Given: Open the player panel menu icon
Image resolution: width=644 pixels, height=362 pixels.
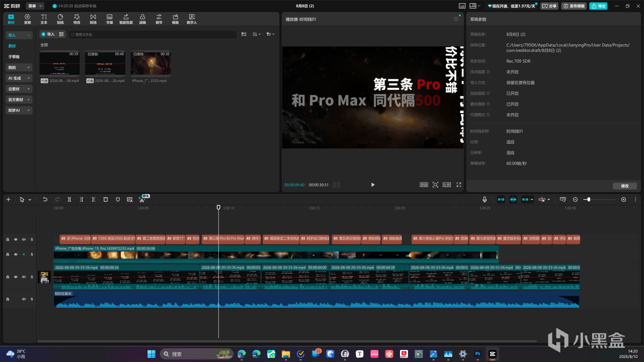Looking at the screenshot, I should pyautogui.click(x=456, y=19).
